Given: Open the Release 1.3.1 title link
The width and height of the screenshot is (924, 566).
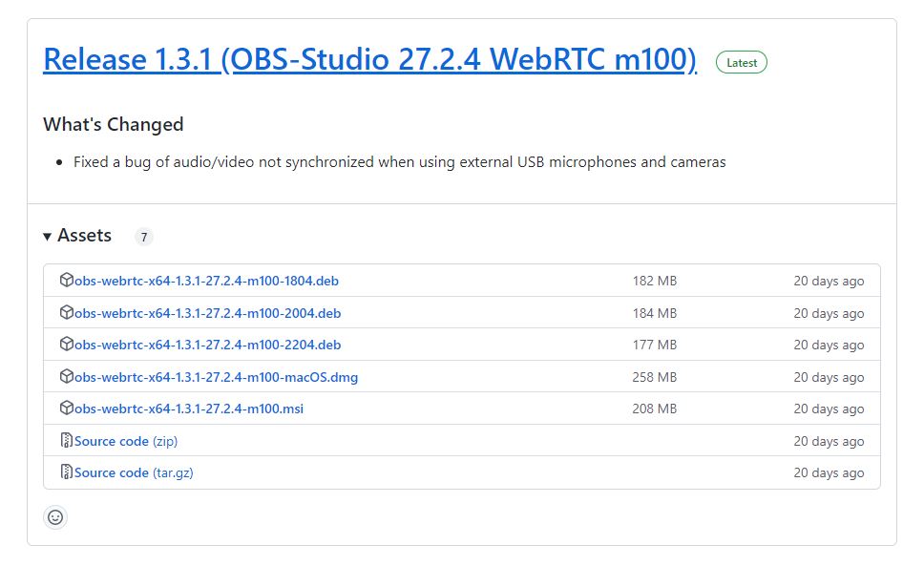Looking at the screenshot, I should (x=370, y=59).
